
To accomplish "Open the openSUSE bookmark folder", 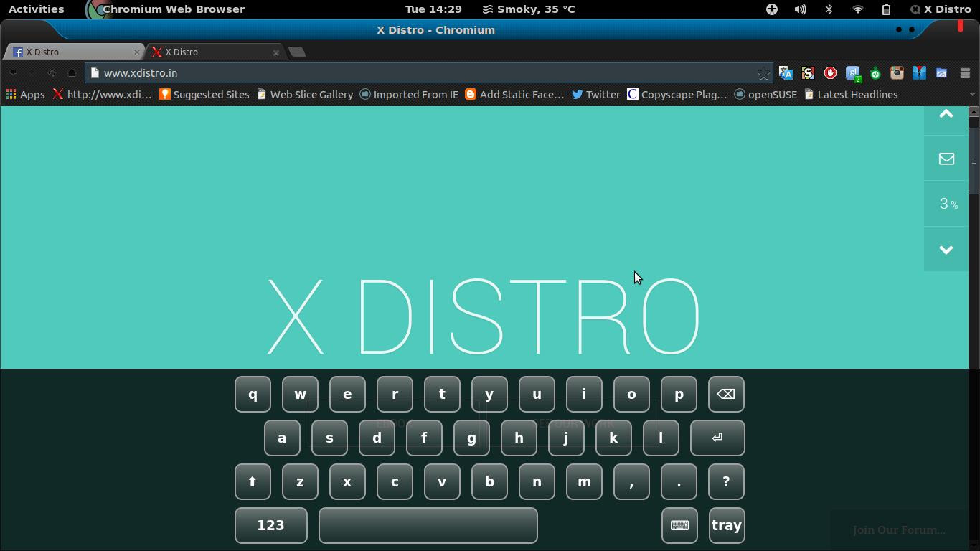I will 765,95.
